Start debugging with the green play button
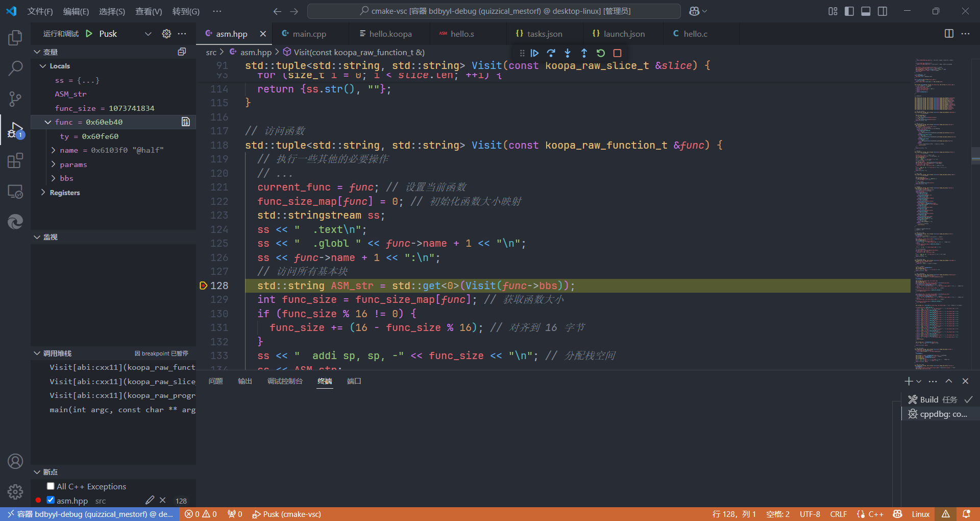The image size is (980, 521). coord(89,34)
